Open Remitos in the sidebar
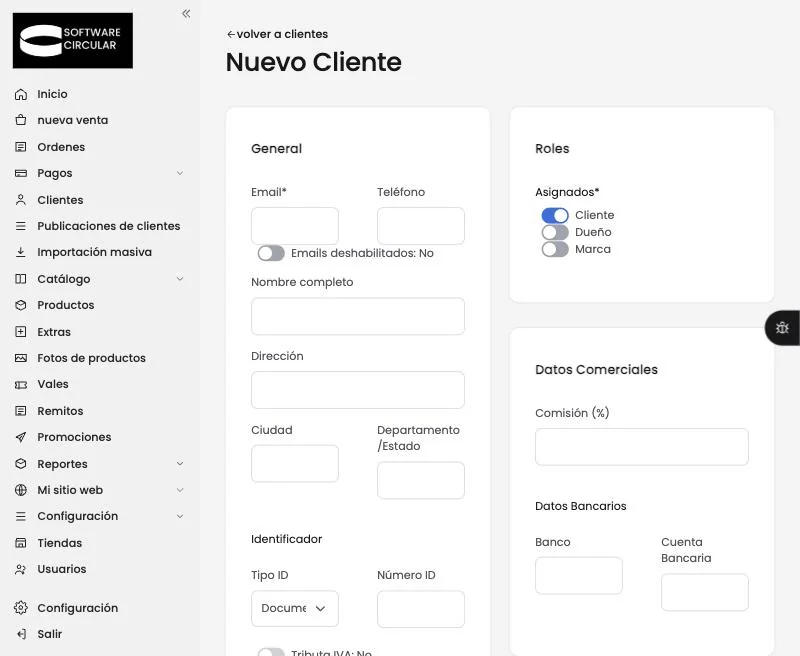Image resolution: width=800 pixels, height=656 pixels. point(60,411)
